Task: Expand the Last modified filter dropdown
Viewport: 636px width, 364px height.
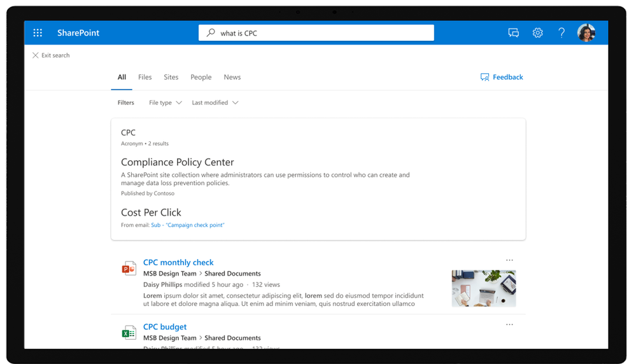Action: pos(215,102)
